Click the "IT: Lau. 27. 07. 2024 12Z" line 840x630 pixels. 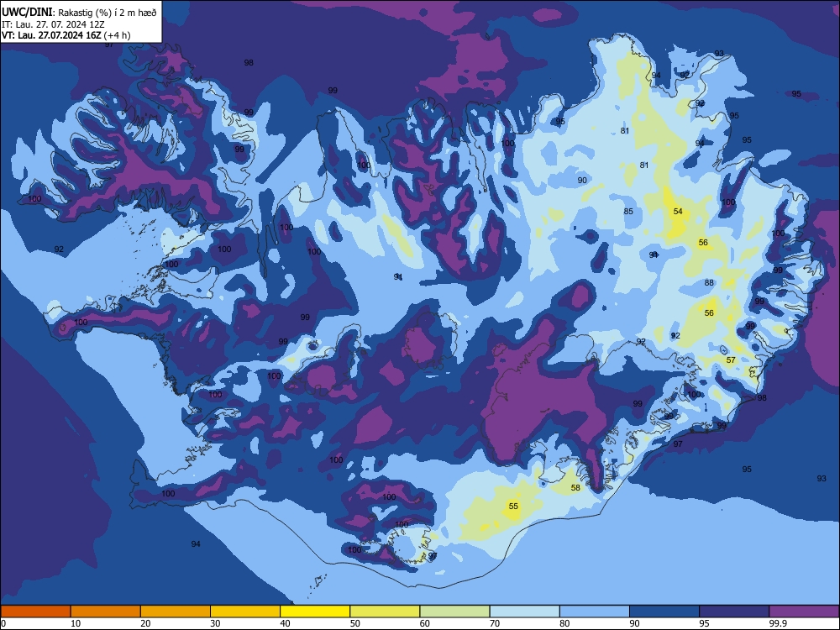click(53, 24)
